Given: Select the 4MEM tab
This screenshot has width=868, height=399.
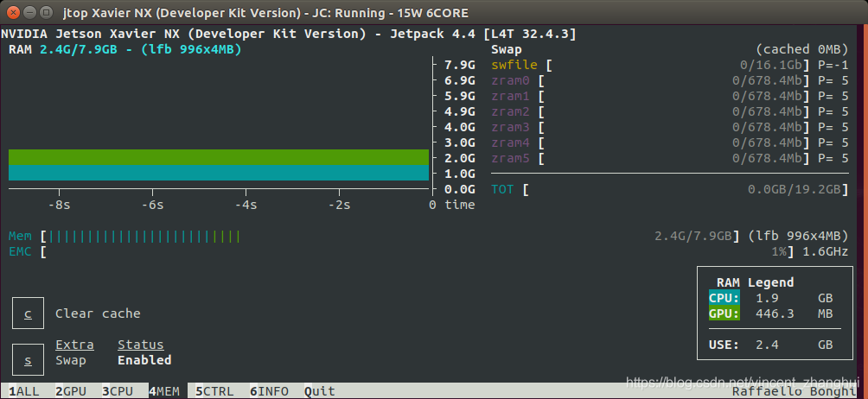Looking at the screenshot, I should point(164,391).
